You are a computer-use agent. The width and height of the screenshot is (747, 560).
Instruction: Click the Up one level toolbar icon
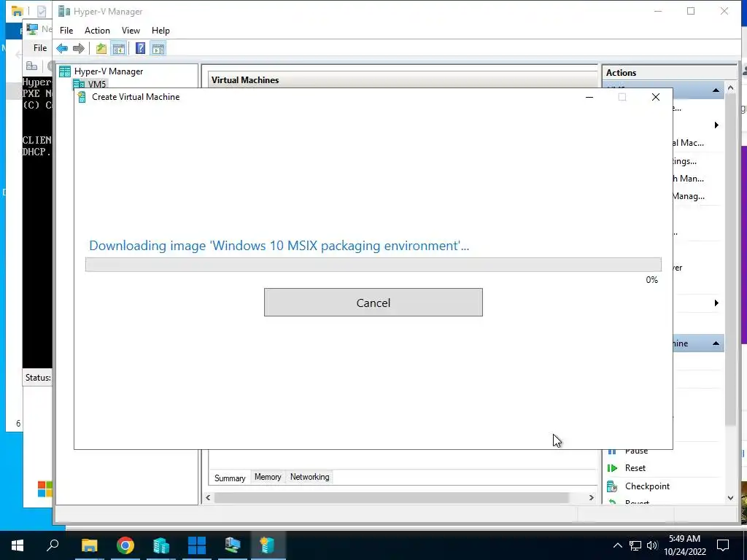pyautogui.click(x=101, y=48)
